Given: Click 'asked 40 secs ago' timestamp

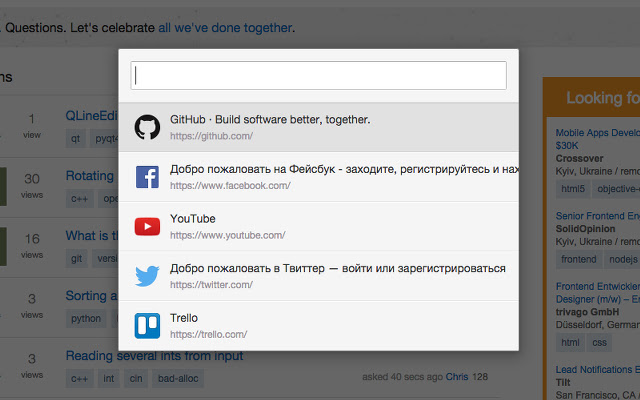Looking at the screenshot, I should coord(402,377).
